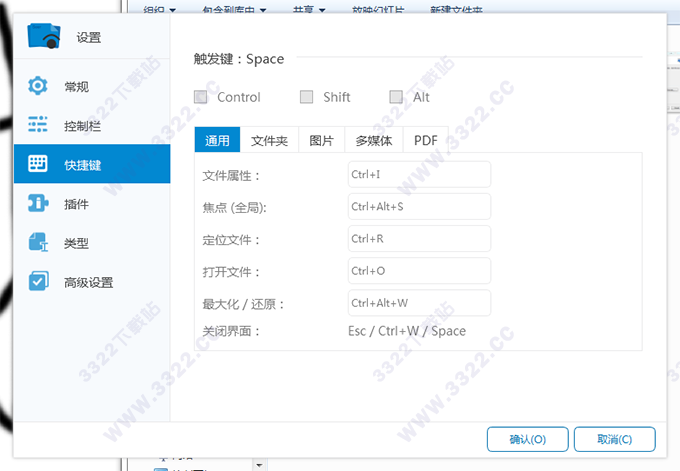Switch to the 图片 tab
The height and width of the screenshot is (471, 680).
(321, 140)
